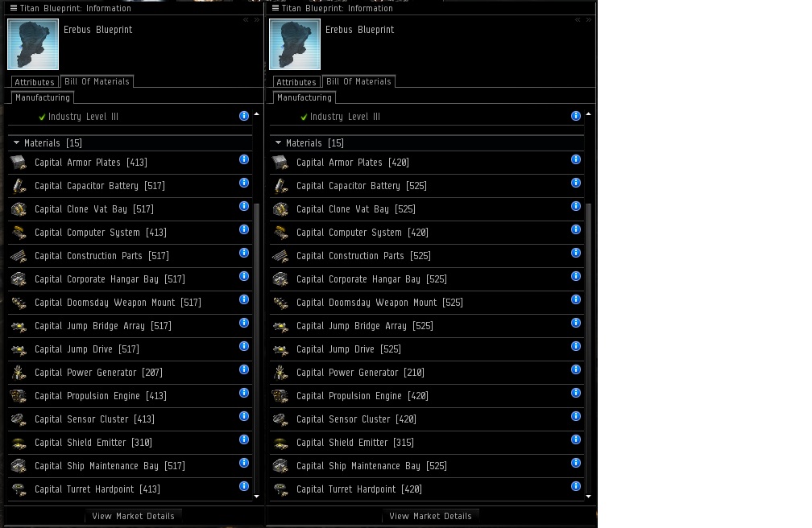Show info for Capital Turret Hardpoint [413]
The width and height of the screenshot is (812, 528).
[244, 486]
